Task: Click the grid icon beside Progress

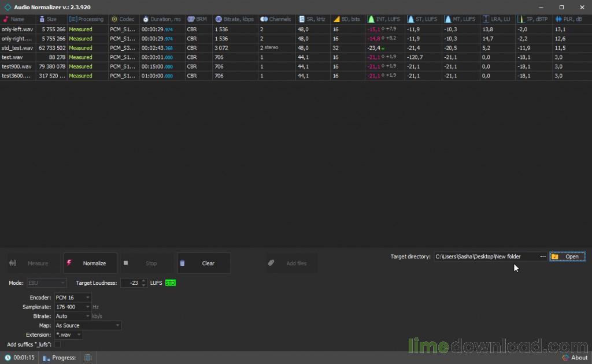Action: (x=88, y=358)
